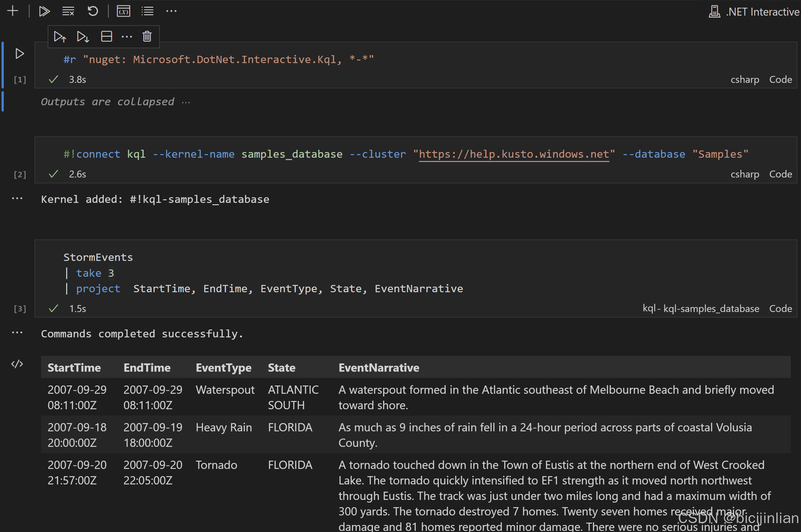
Task: Change output presentation for table result
Action: 17,364
